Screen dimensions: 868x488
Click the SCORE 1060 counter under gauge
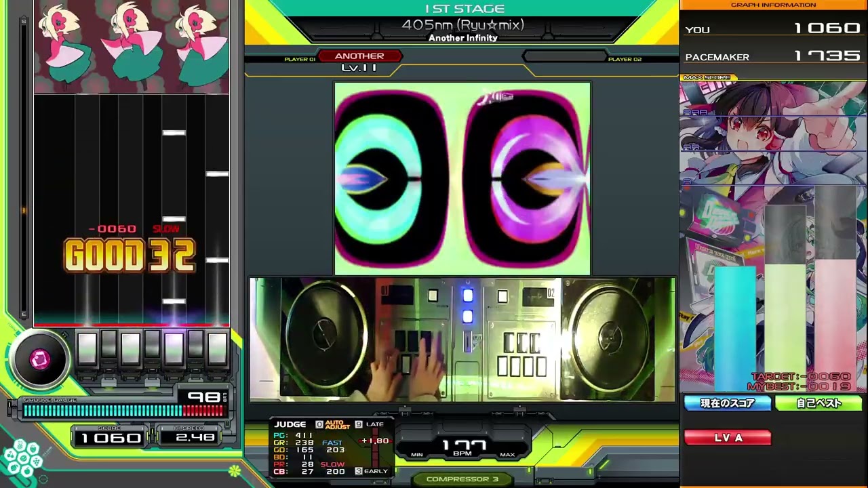pyautogui.click(x=111, y=437)
